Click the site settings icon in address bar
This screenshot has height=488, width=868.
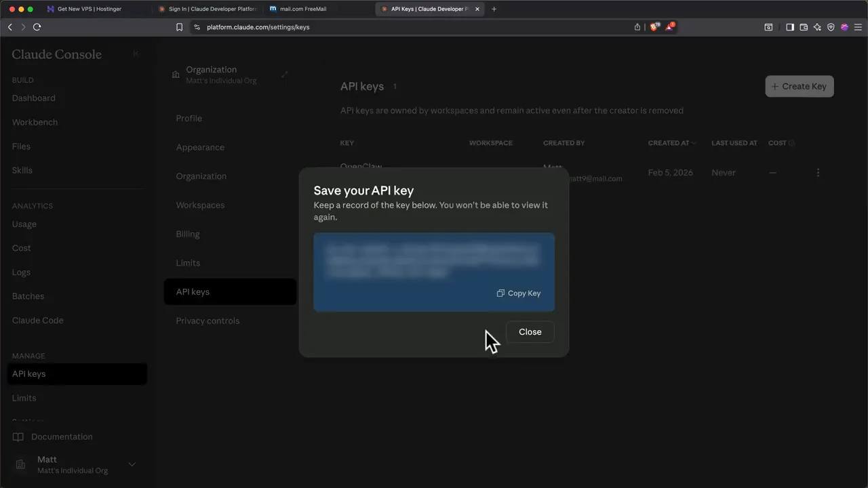coord(197,27)
